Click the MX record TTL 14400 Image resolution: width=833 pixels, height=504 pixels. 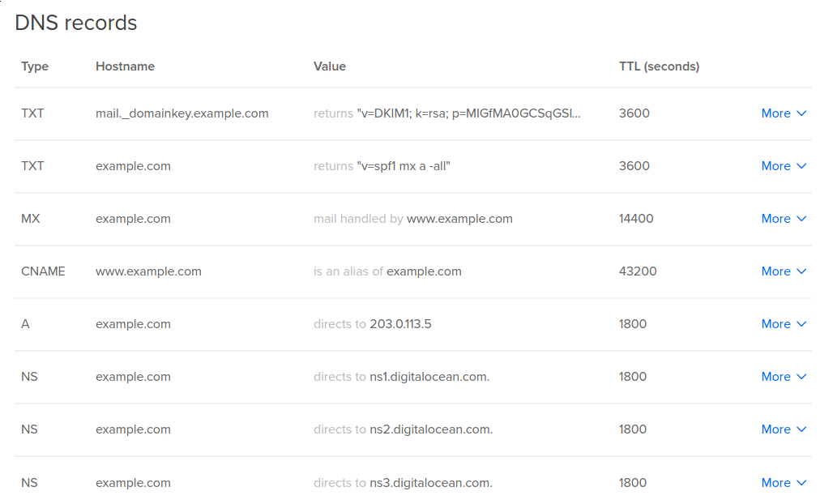pos(636,218)
